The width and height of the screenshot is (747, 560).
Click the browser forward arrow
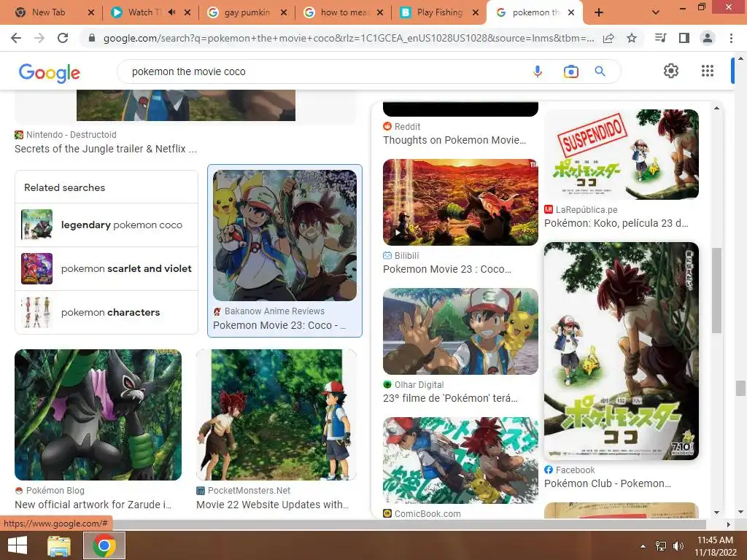(39, 38)
